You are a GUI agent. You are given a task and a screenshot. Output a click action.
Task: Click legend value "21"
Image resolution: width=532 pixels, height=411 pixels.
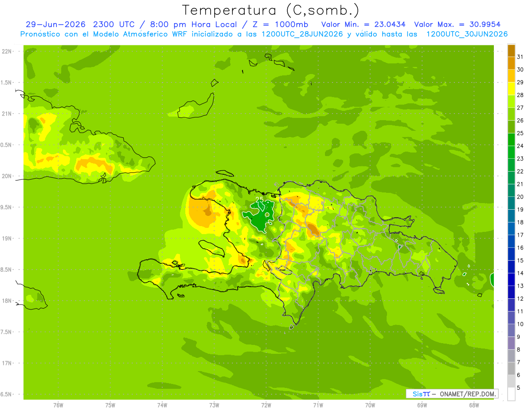coord(520,184)
